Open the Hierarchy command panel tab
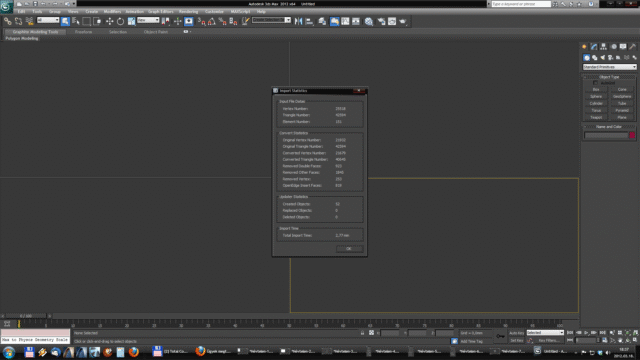Image resolution: width=640 pixels, height=360 pixels. [603, 47]
